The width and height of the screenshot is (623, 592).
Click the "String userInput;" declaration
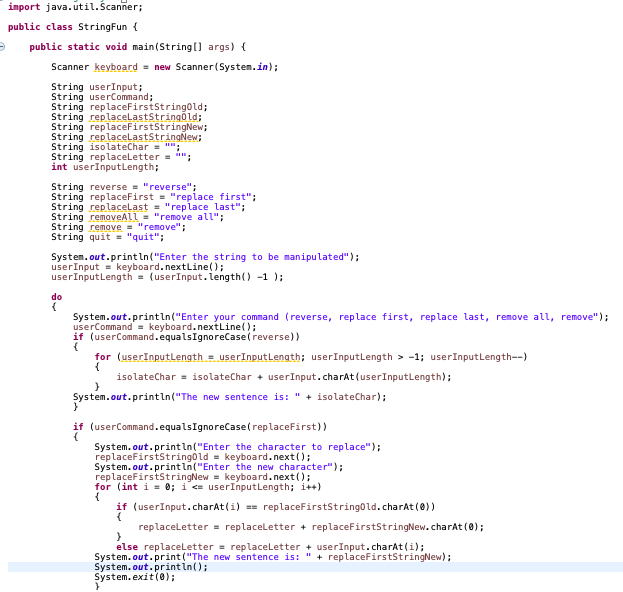point(97,87)
